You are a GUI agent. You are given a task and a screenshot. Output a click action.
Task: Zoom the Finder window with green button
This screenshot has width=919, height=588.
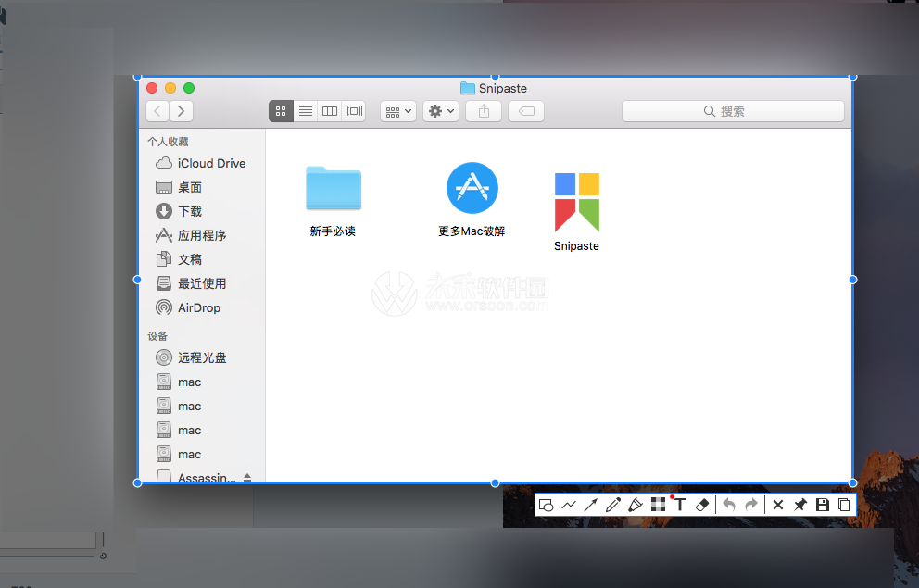189,88
